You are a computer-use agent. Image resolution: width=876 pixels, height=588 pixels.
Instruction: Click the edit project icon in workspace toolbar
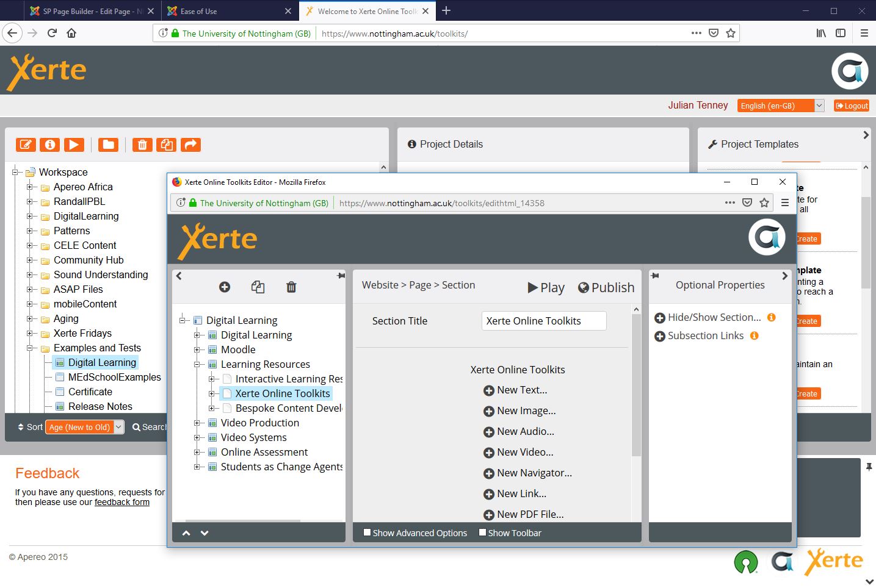click(26, 145)
